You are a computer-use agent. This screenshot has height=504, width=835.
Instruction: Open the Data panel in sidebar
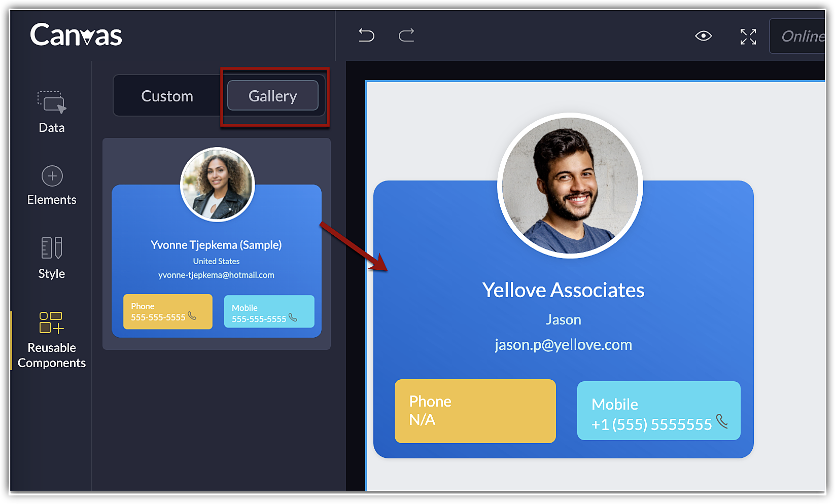(52, 112)
